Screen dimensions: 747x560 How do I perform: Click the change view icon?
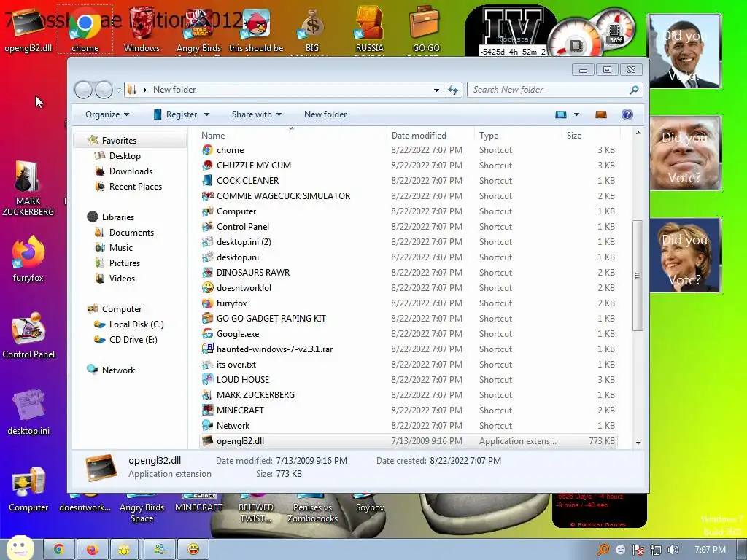point(561,114)
